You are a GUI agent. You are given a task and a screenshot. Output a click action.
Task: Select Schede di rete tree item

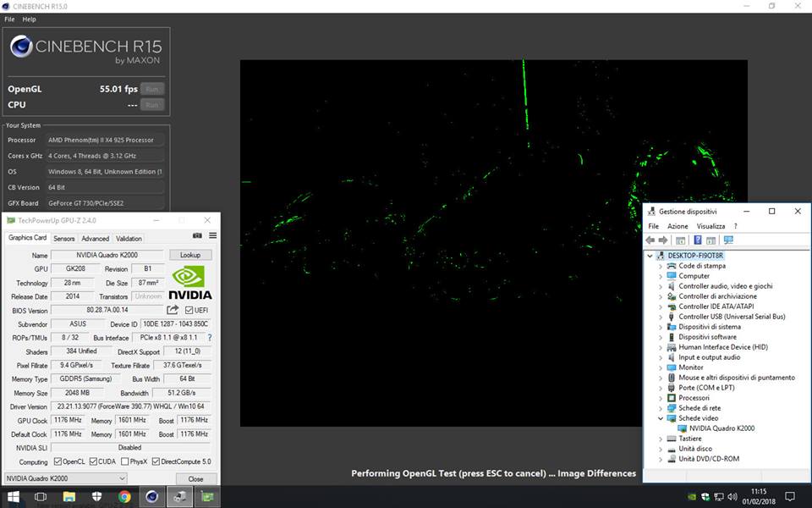pos(700,408)
